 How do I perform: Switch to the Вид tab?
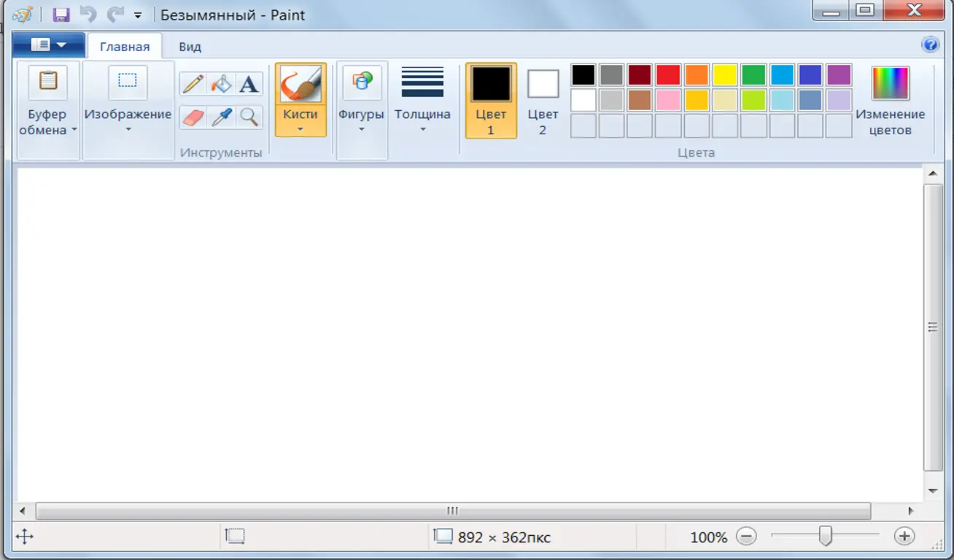190,47
